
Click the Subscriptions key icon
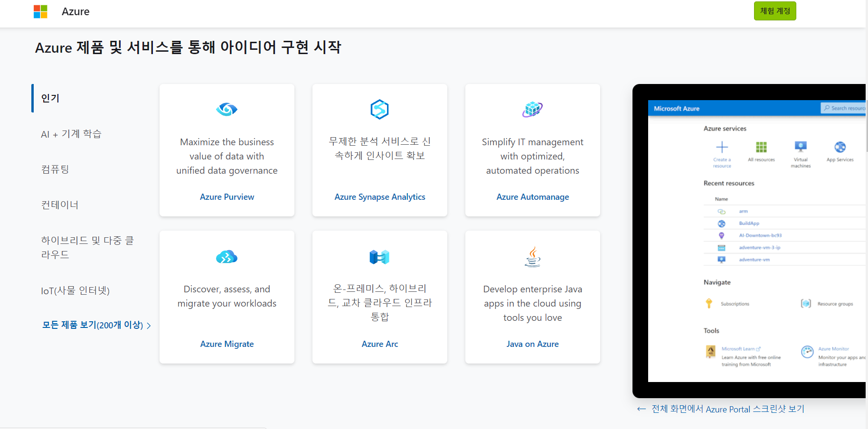click(709, 303)
